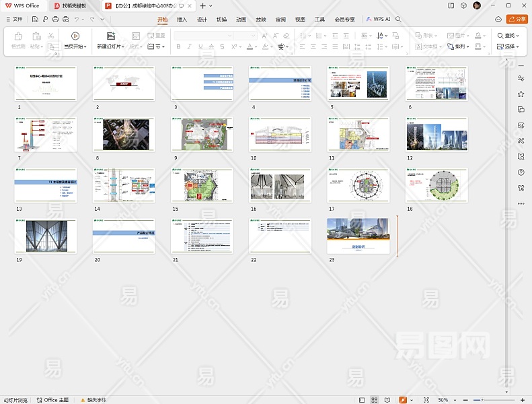The width and height of the screenshot is (532, 404).
Task: Click the fit-to-window icon beside zoom percentage
Action: [426, 400]
